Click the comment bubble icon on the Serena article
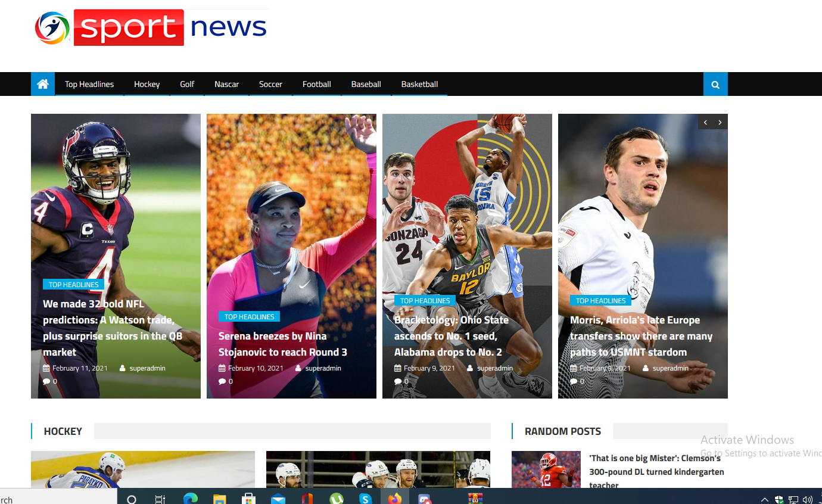The height and width of the screenshot is (504, 822). (222, 381)
